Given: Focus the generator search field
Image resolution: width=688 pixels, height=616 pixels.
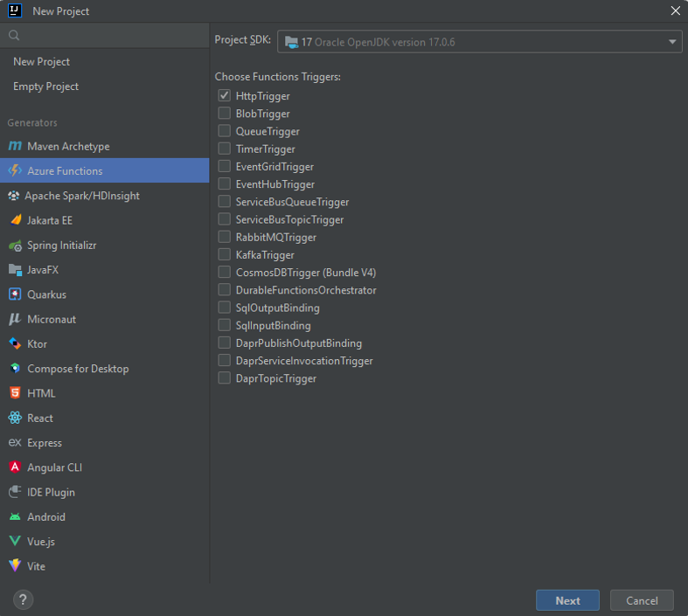Looking at the screenshot, I should click(104, 36).
